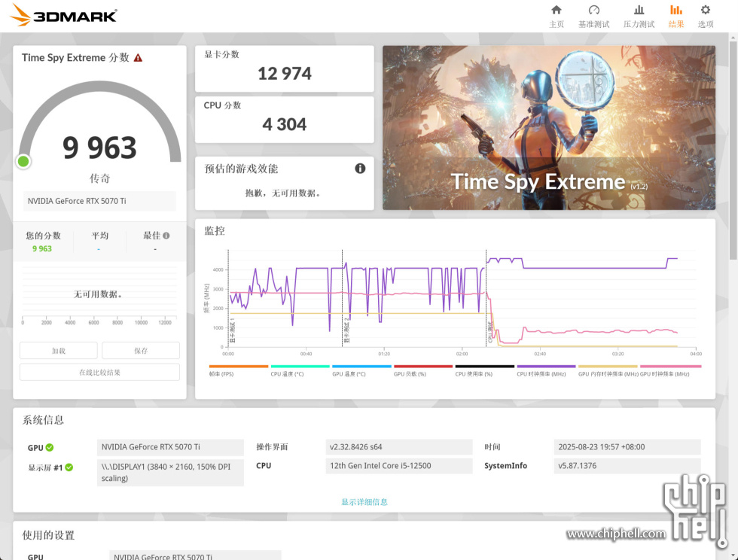Click the GPU value NVIDIA GeForce RTX 5070 Ti in 系统信息

pyautogui.click(x=170, y=447)
